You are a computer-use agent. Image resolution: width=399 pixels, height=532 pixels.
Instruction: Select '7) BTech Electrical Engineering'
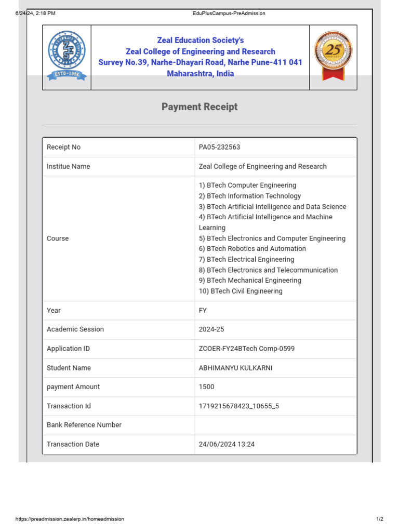coord(246,260)
